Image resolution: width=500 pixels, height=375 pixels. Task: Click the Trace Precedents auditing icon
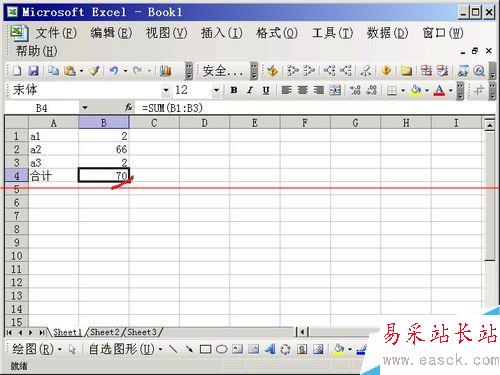pyautogui.click(x=292, y=71)
